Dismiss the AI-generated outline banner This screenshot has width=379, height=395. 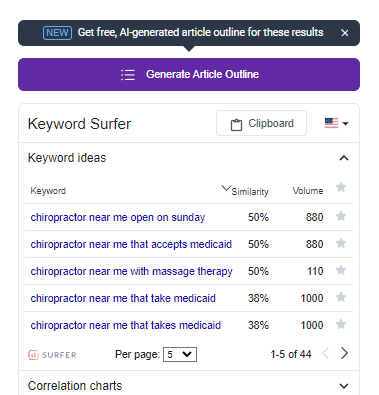[345, 33]
